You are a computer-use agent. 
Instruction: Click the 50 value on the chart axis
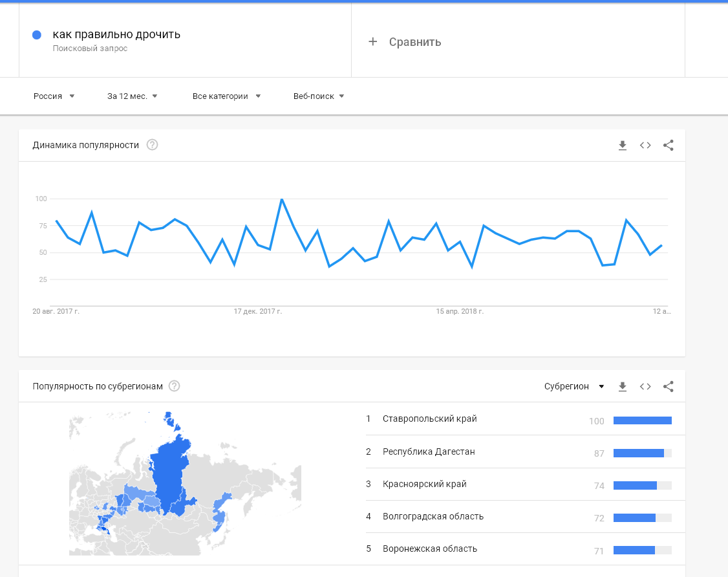click(x=43, y=253)
